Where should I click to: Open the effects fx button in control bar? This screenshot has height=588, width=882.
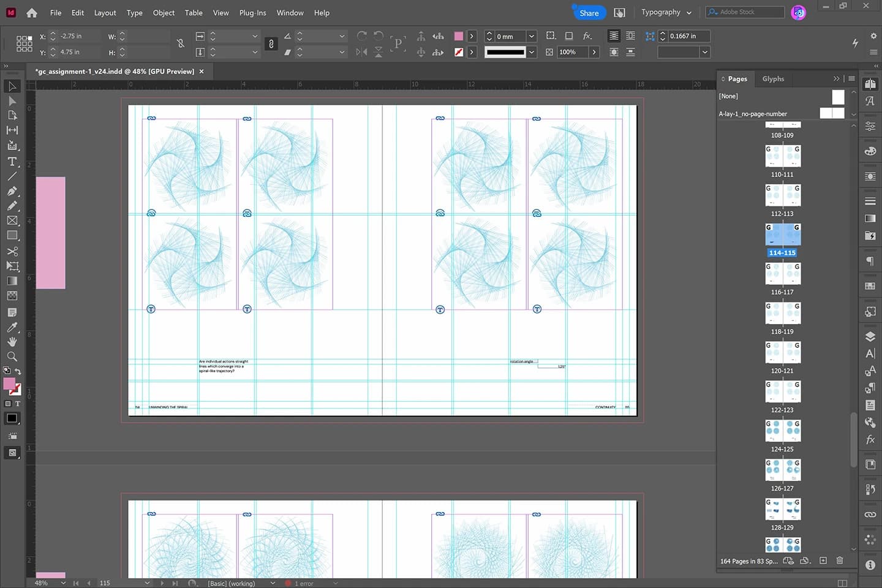(587, 36)
